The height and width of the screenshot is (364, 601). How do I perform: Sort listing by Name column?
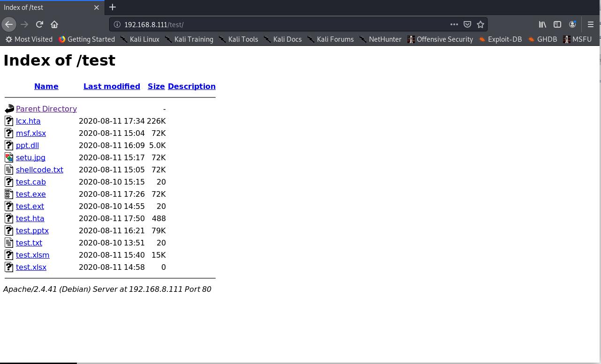[46, 86]
